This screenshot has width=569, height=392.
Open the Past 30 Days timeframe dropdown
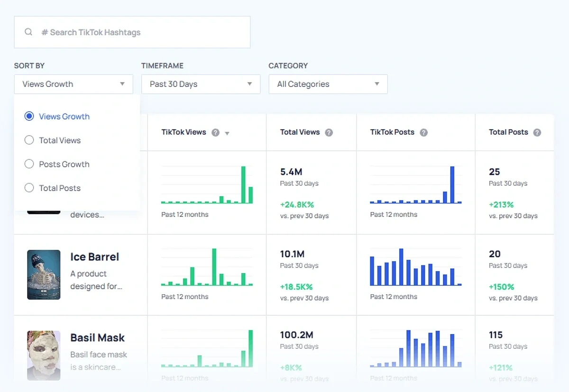coord(201,84)
